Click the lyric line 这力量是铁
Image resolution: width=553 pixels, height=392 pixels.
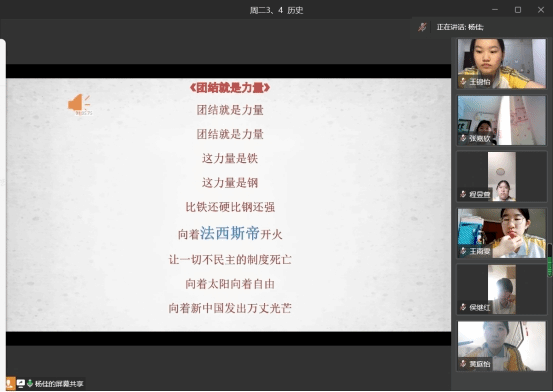coord(230,158)
